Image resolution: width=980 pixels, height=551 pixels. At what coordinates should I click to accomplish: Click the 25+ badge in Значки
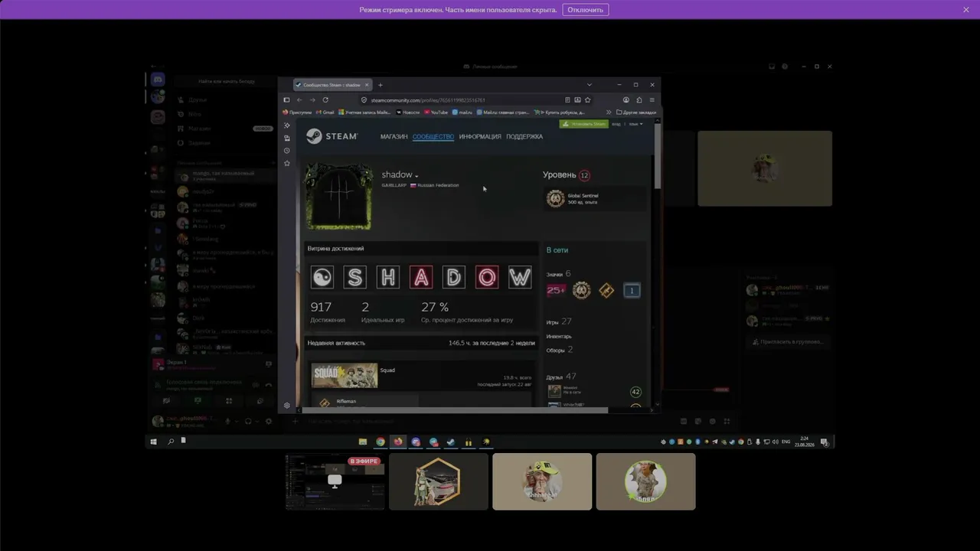pyautogui.click(x=556, y=290)
